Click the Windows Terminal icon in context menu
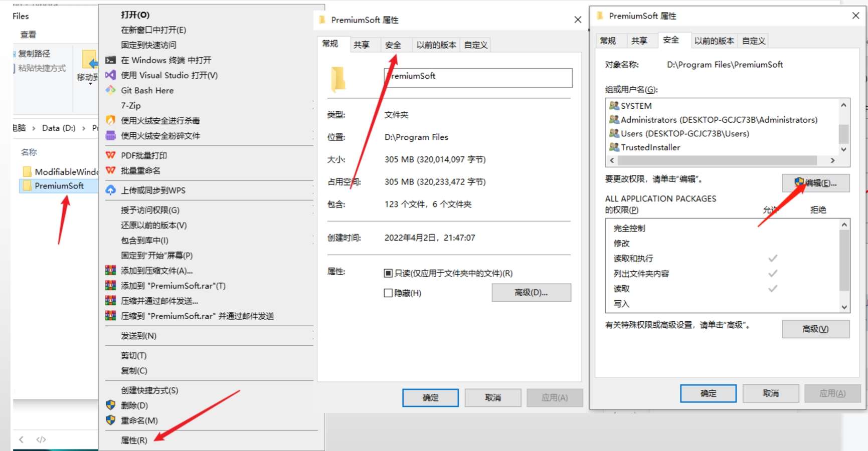Image resolution: width=868 pixels, height=451 pixels. [110, 60]
